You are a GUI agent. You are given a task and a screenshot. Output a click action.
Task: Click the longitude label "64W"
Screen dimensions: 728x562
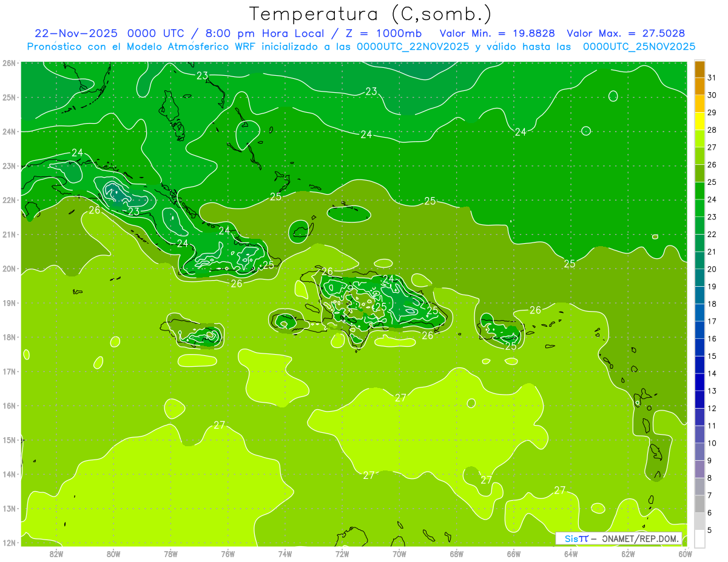click(571, 553)
